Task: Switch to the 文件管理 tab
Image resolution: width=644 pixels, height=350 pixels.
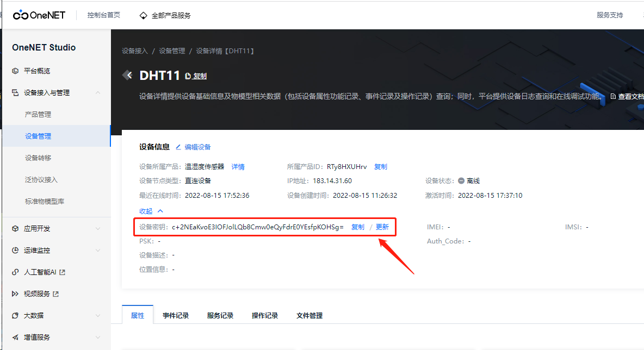Action: 309,316
